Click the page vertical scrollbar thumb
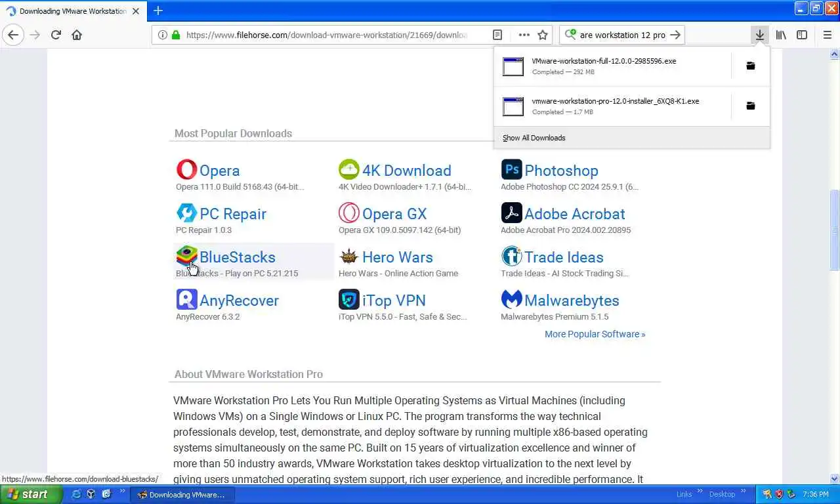Image resolution: width=840 pixels, height=504 pixels. coord(835,229)
